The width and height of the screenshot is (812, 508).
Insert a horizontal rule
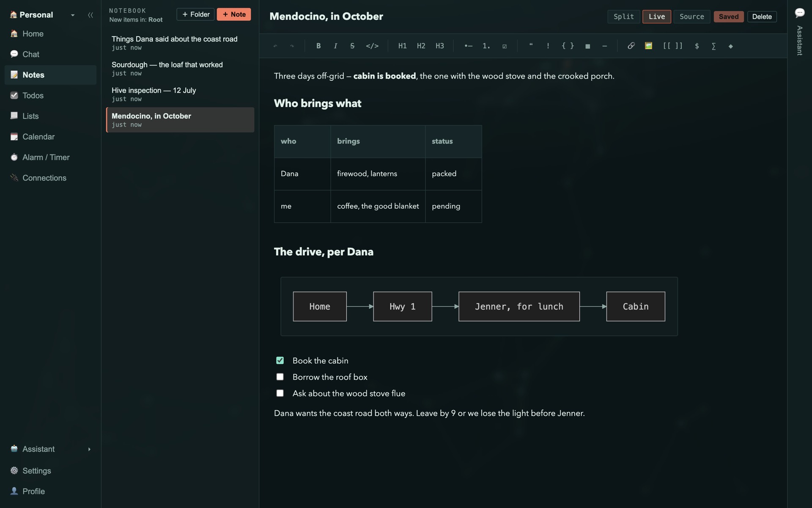[x=604, y=46]
